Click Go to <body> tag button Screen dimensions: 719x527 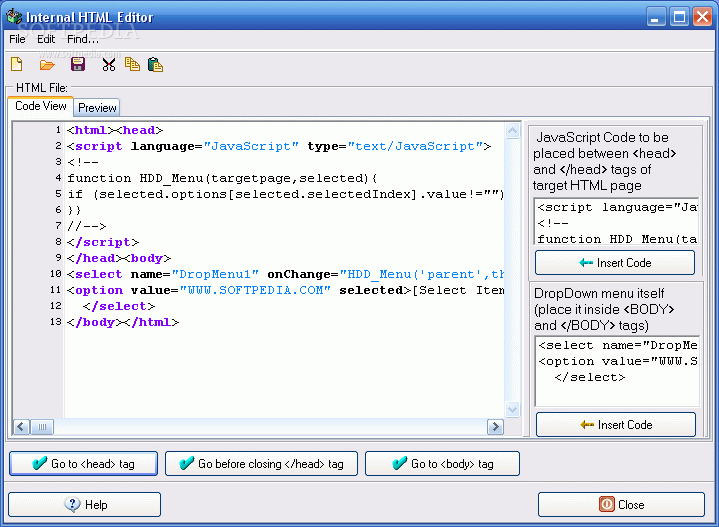[x=442, y=464]
